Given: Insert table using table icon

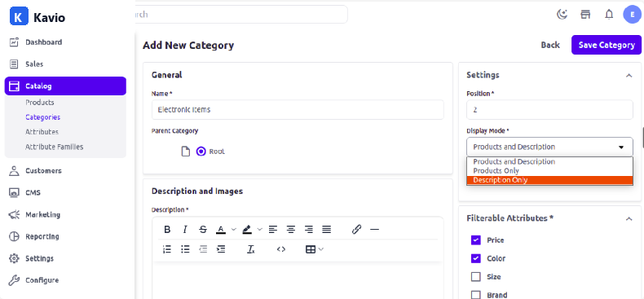Looking at the screenshot, I should tap(311, 248).
